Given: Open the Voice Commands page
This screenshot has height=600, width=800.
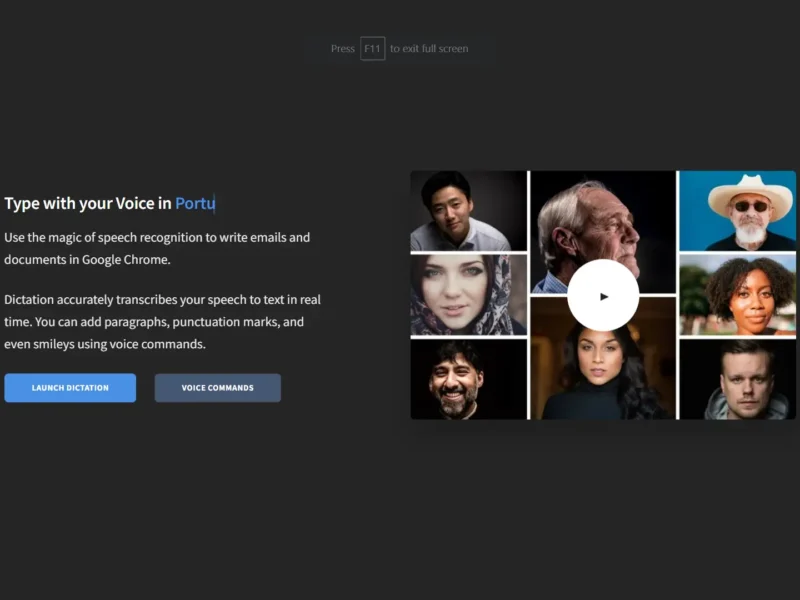Looking at the screenshot, I should 217,388.
